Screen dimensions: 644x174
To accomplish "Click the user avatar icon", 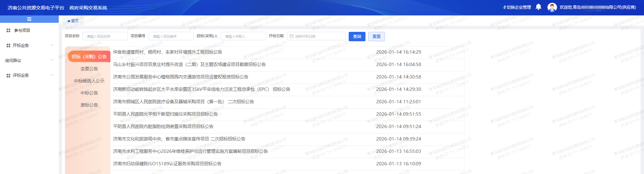I will [552, 7].
